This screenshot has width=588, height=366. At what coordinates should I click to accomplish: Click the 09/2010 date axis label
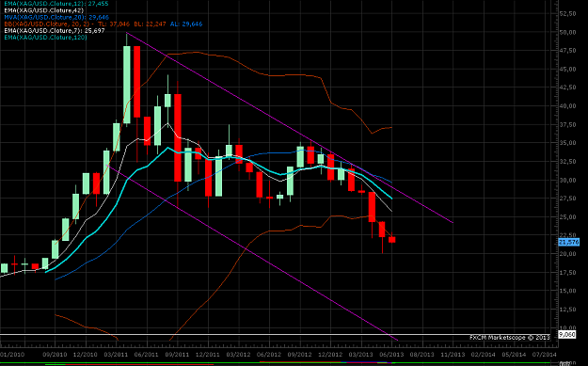point(55,355)
